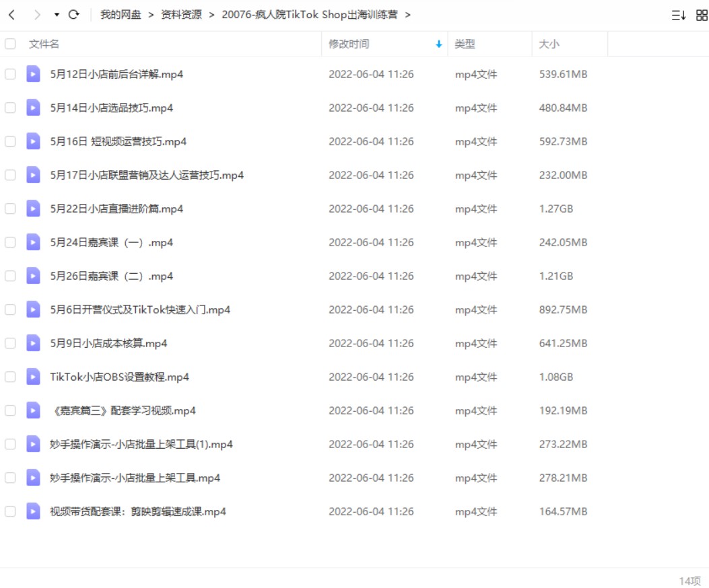This screenshot has width=709, height=588.
Task: Select file name 妙手操作演示-小店批量上架工具(1).mp4
Action: pyautogui.click(x=141, y=444)
